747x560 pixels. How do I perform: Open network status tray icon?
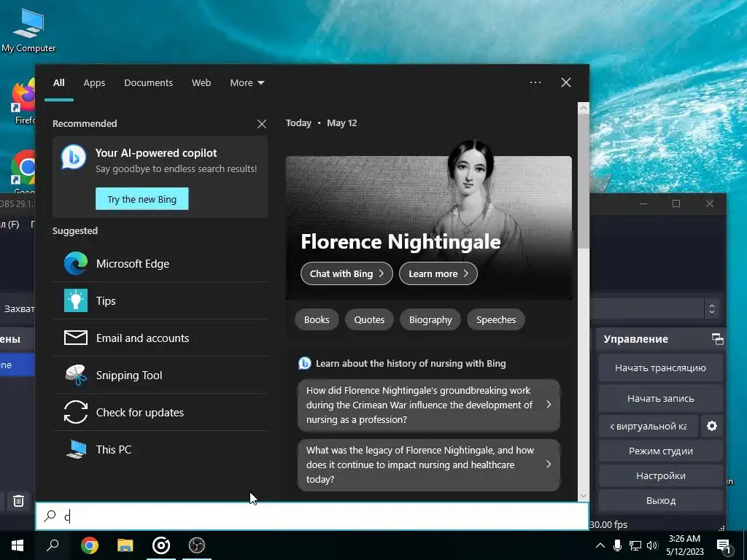[635, 545]
